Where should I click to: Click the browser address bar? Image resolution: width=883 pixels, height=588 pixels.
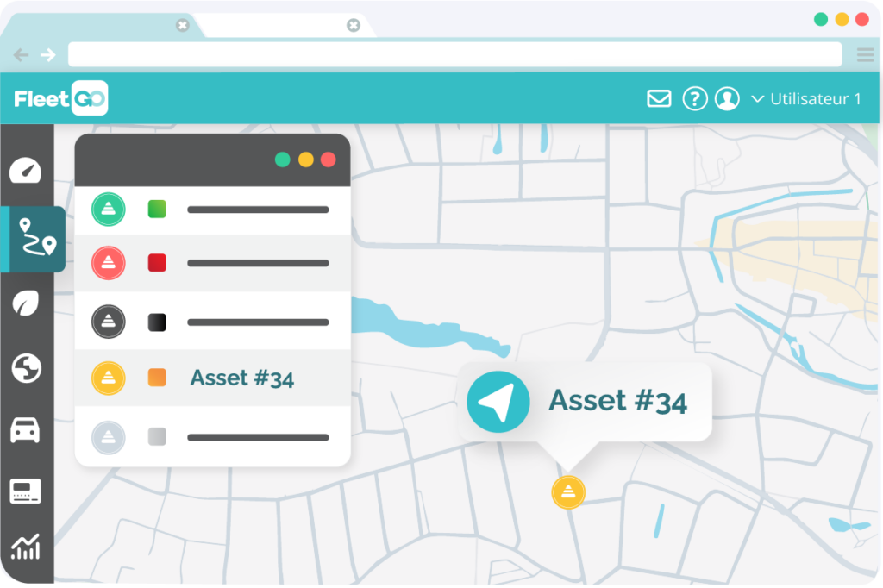click(455, 54)
